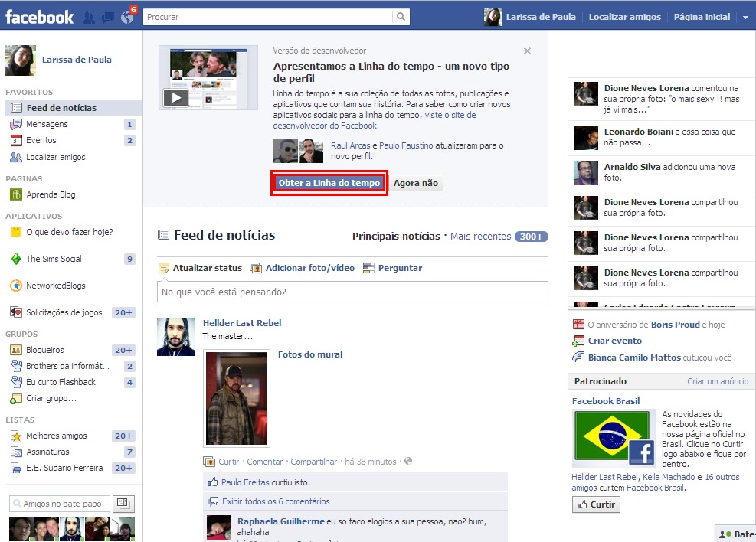This screenshot has width=756, height=542.
Task: Go to Localizar amigos in top bar
Action: pos(624,17)
